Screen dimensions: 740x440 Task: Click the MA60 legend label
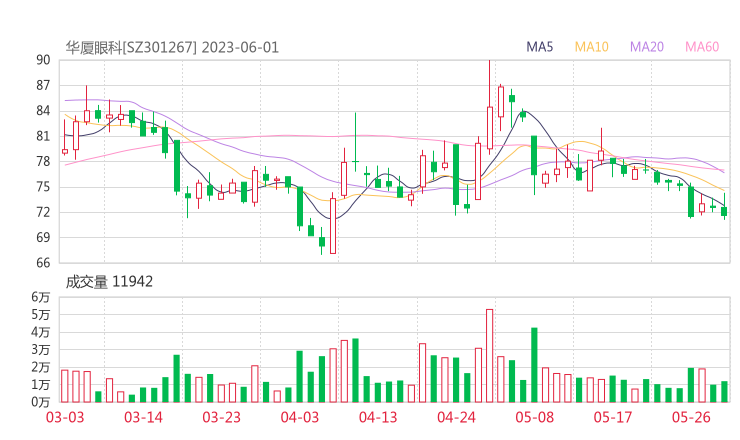pos(702,47)
